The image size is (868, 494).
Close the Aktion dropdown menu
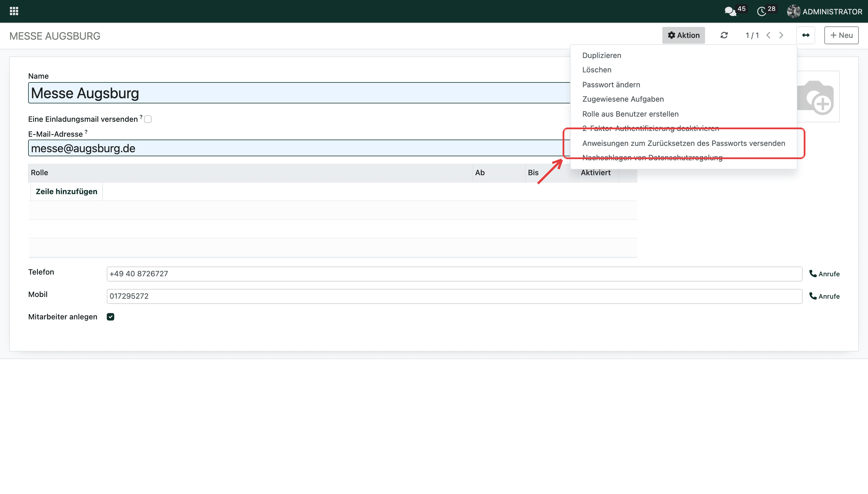click(x=683, y=35)
